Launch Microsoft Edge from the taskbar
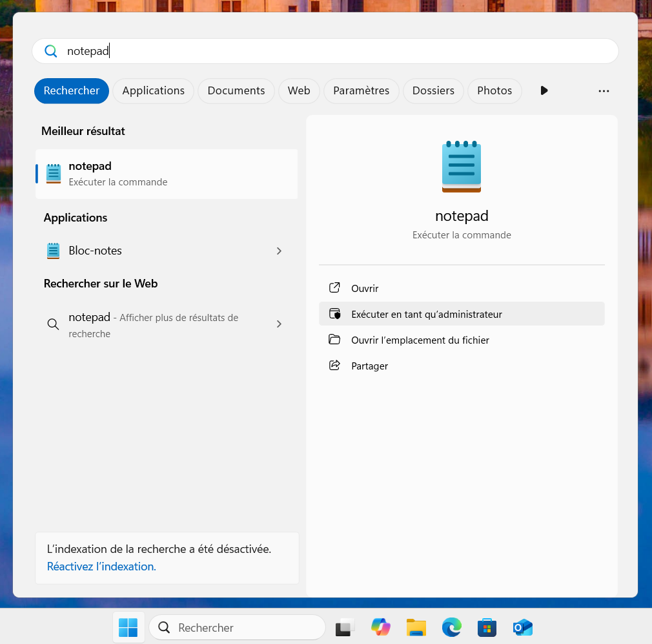 pyautogui.click(x=452, y=627)
